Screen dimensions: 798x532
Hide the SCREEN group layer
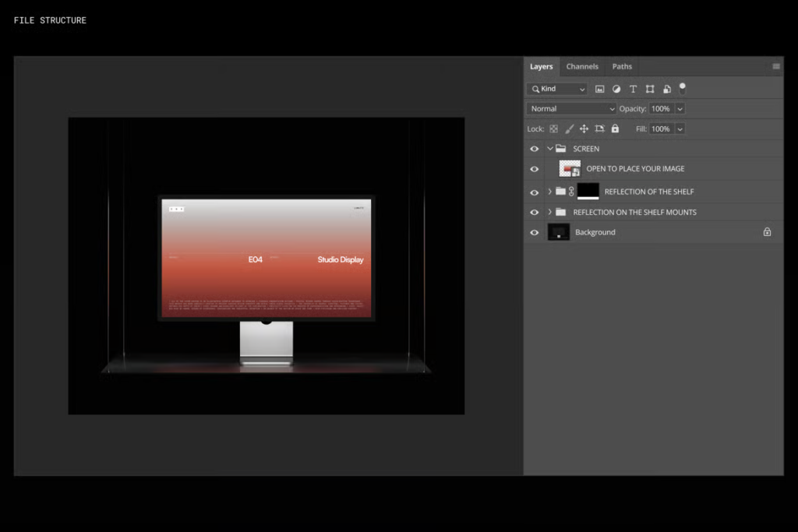pos(534,149)
